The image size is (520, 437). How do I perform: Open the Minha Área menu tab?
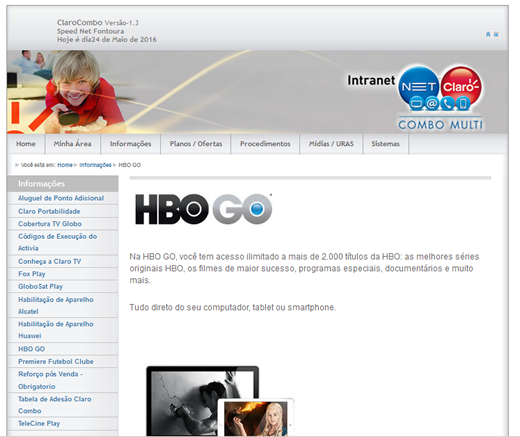[x=72, y=144]
